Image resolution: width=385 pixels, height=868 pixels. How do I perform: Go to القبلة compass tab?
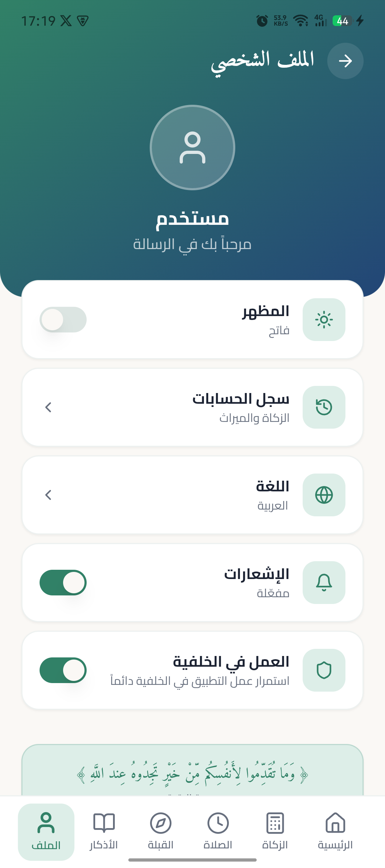(161, 831)
